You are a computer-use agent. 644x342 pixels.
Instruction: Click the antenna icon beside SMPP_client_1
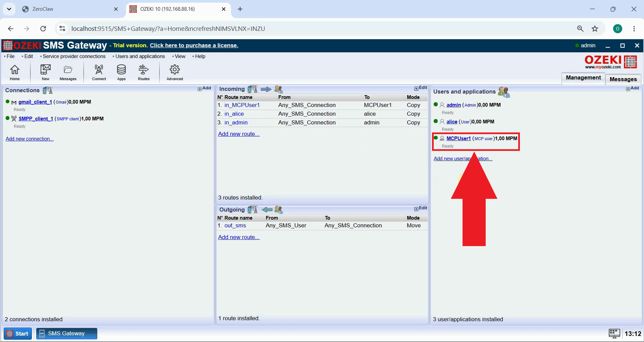point(14,119)
